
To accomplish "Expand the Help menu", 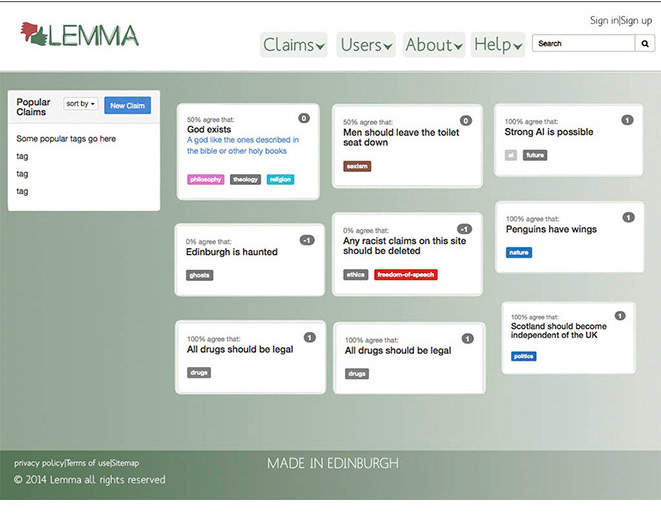I will click(x=498, y=45).
